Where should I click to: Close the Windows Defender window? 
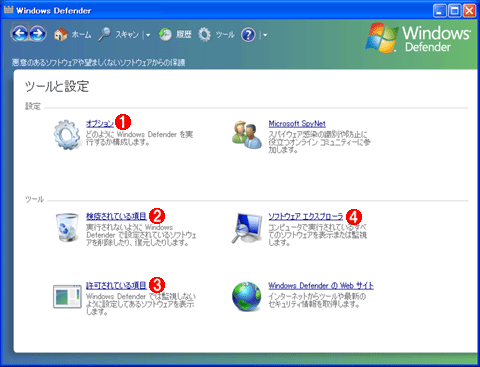point(469,11)
